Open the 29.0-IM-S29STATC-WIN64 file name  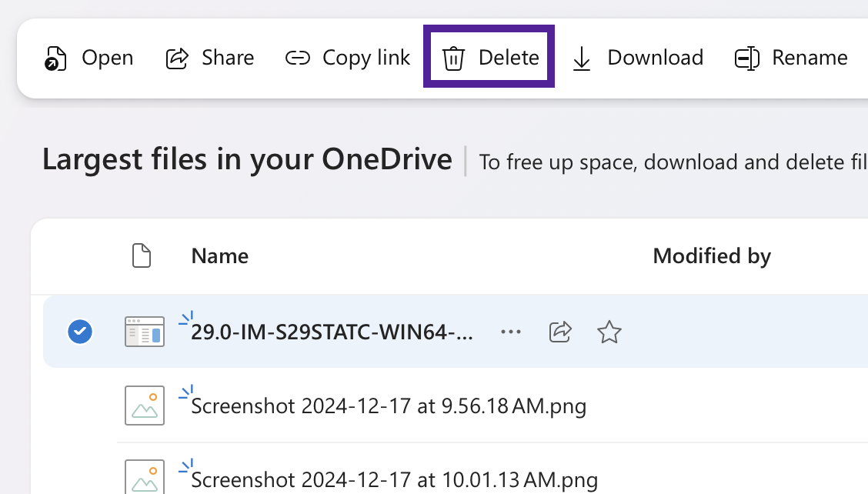point(332,332)
